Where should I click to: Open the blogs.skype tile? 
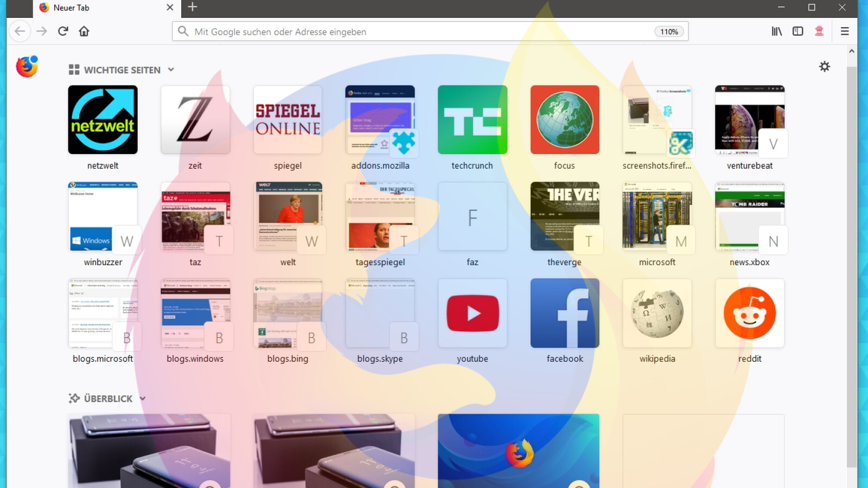(x=380, y=313)
